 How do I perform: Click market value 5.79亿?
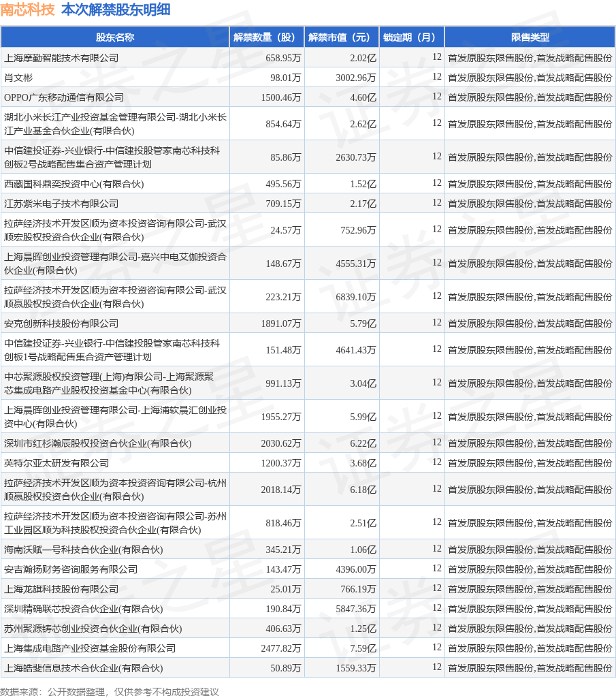(x=363, y=323)
